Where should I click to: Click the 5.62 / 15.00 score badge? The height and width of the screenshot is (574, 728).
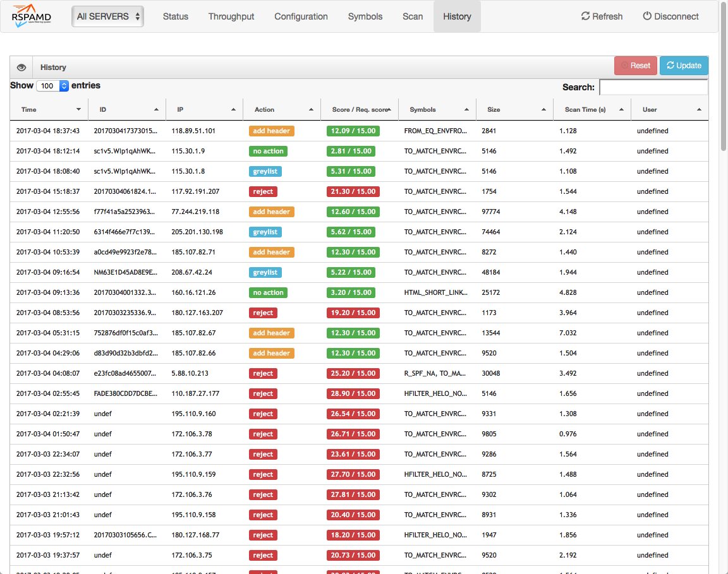[351, 232]
